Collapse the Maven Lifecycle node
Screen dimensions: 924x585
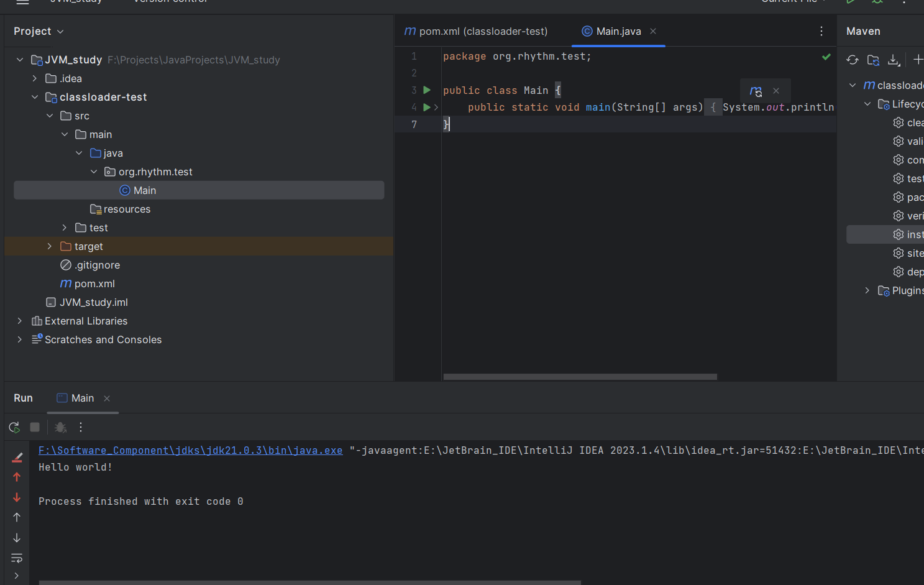point(867,104)
